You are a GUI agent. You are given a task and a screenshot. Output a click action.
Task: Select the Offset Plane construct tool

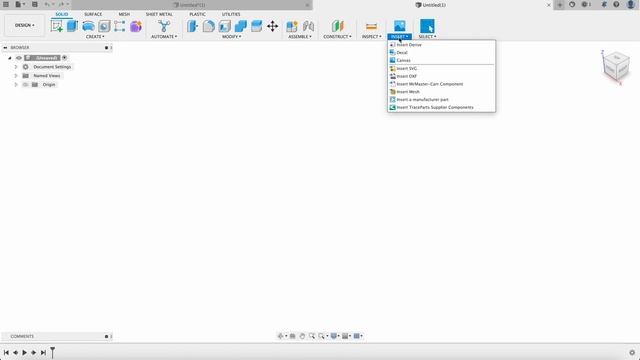[338, 26]
